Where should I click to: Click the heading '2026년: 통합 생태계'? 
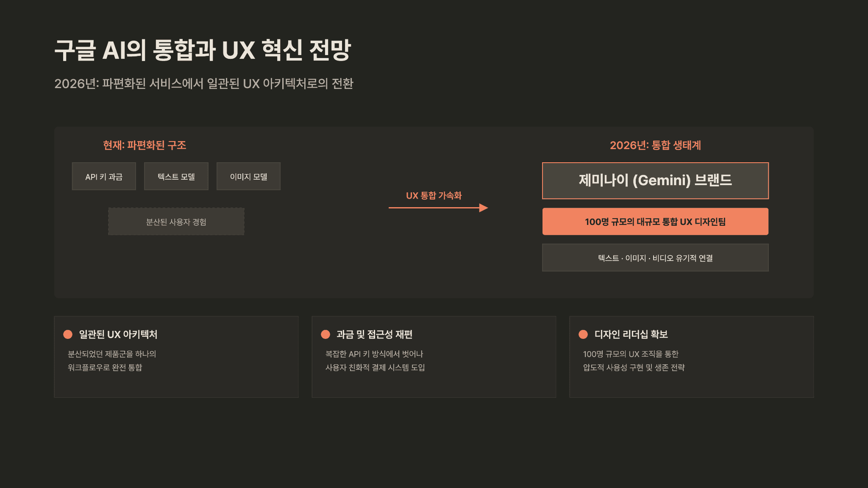click(655, 145)
